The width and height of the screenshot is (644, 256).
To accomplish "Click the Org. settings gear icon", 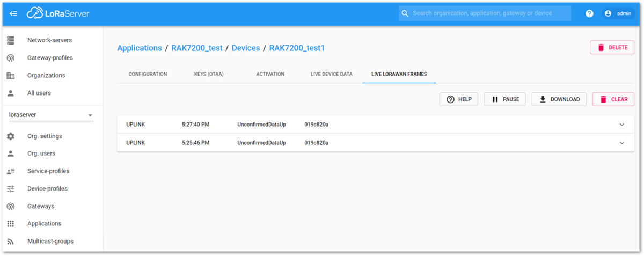I will pos(11,136).
